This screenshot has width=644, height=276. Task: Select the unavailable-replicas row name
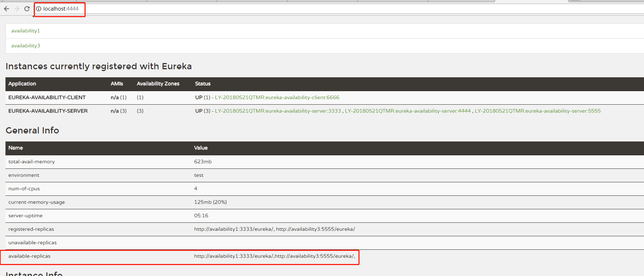pos(33,242)
